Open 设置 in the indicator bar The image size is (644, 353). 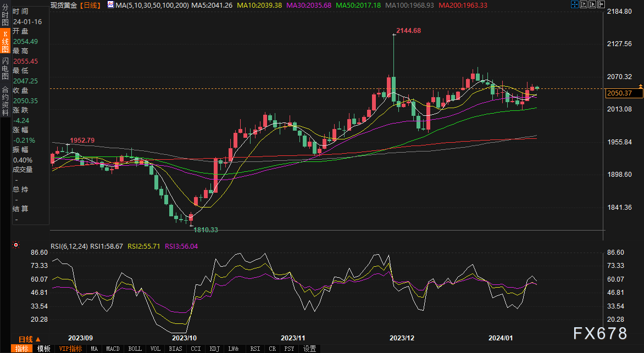click(x=309, y=349)
